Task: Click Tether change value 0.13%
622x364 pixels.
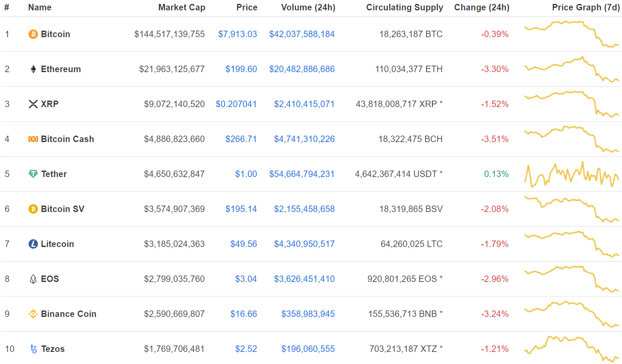Action: (496, 174)
